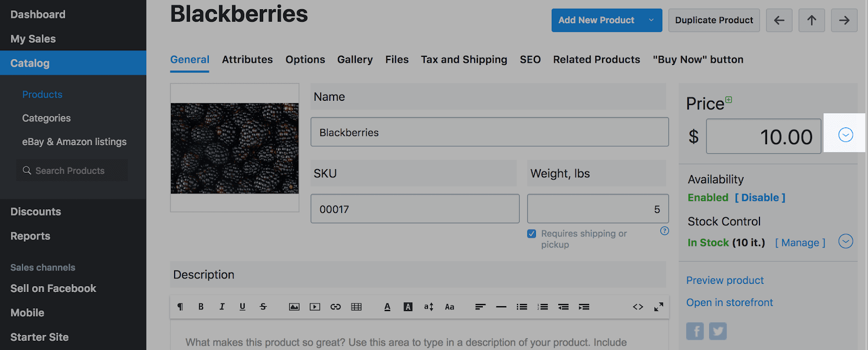Insert link icon in editor toolbar
Image resolution: width=868 pixels, height=350 pixels.
point(336,307)
